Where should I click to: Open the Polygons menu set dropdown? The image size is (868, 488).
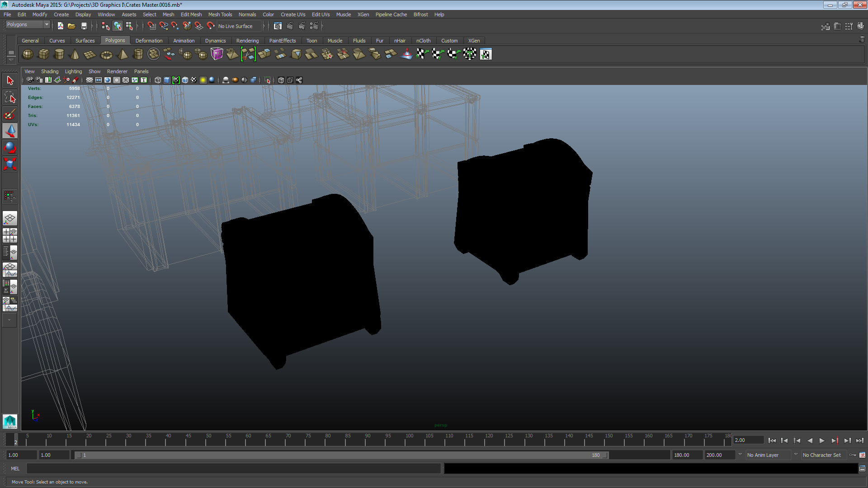(x=28, y=25)
